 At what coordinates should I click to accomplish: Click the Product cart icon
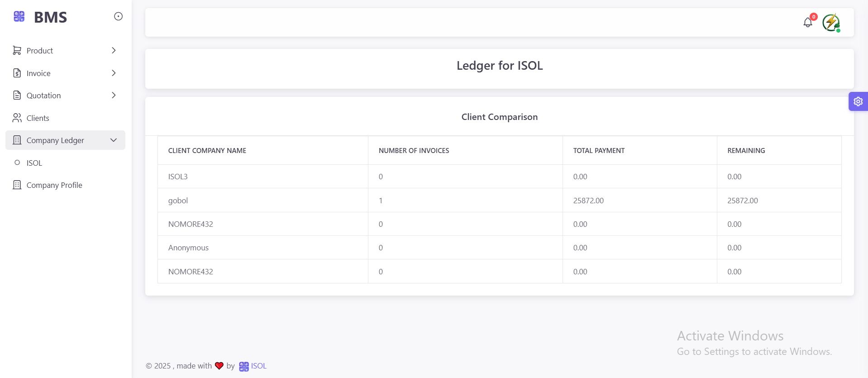click(x=17, y=51)
